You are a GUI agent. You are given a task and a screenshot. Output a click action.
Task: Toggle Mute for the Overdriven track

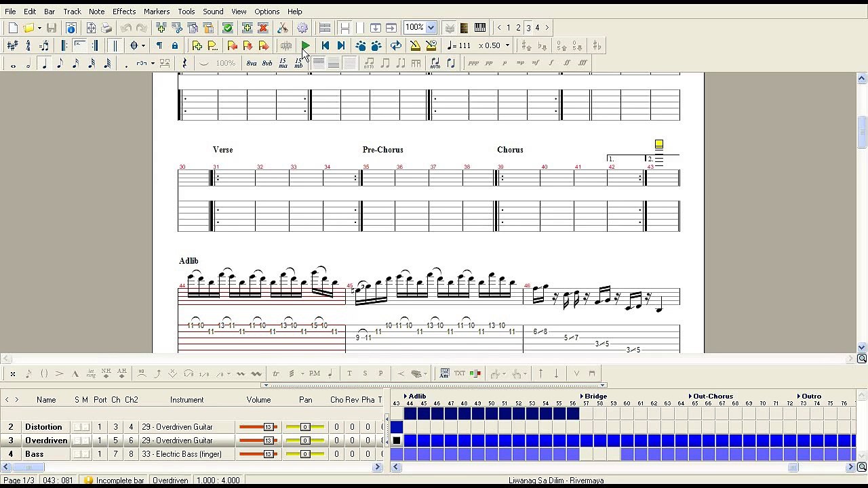pos(85,441)
